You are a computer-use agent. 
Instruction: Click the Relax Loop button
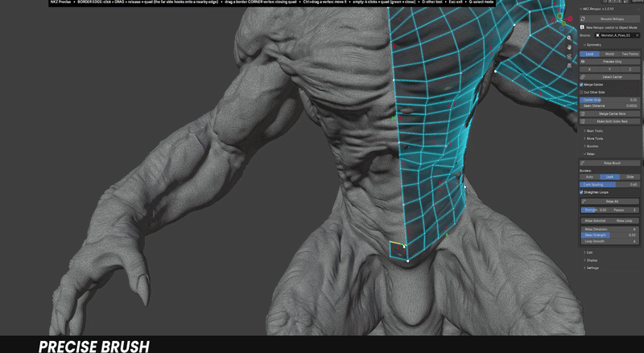(625, 221)
